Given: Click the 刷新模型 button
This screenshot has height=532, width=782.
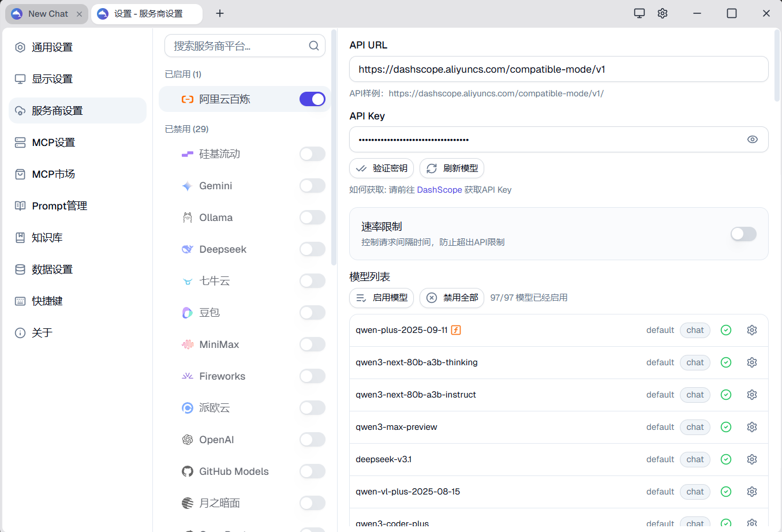Looking at the screenshot, I should pos(452,168).
